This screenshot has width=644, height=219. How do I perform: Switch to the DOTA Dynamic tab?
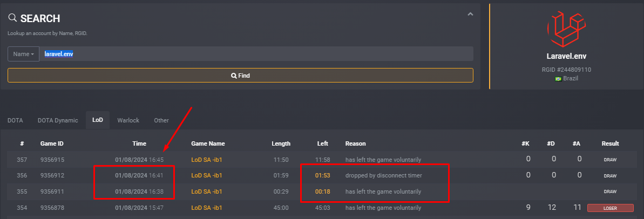(58, 120)
